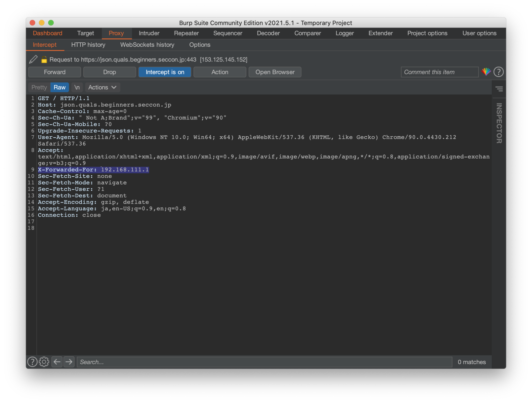Go to previous search match arrow
532x403 pixels.
pyautogui.click(x=57, y=362)
